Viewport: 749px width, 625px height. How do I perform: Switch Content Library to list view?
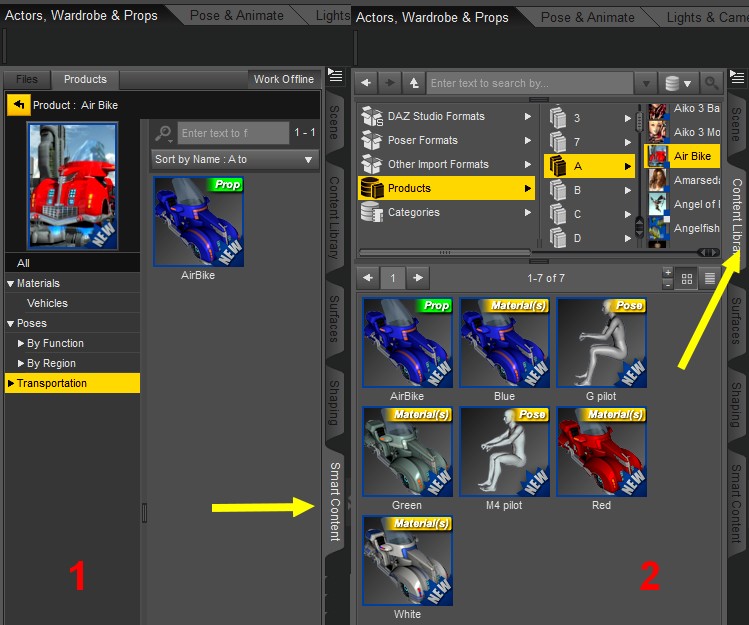(709, 279)
